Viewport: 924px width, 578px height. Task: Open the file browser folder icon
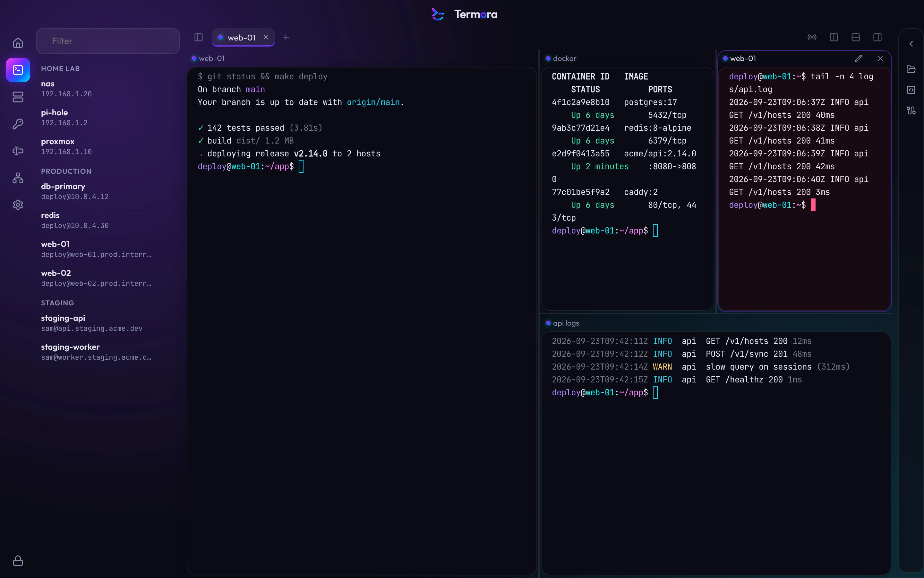click(911, 69)
